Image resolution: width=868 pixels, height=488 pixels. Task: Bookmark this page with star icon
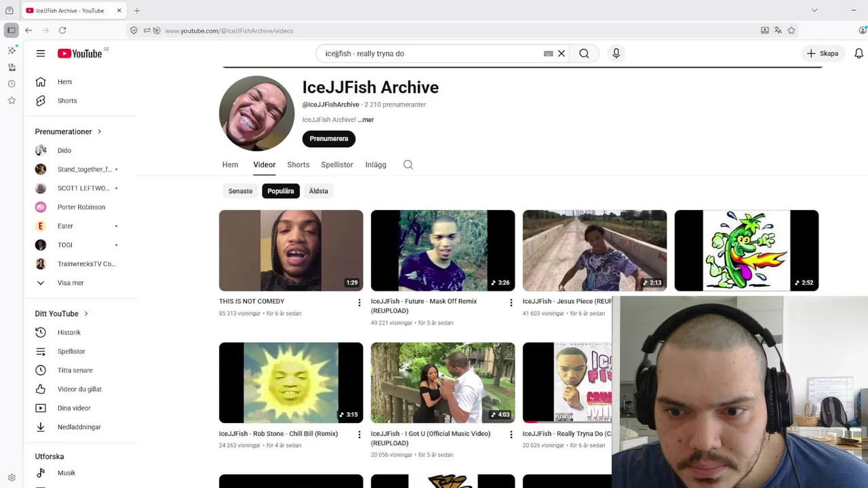(x=791, y=30)
